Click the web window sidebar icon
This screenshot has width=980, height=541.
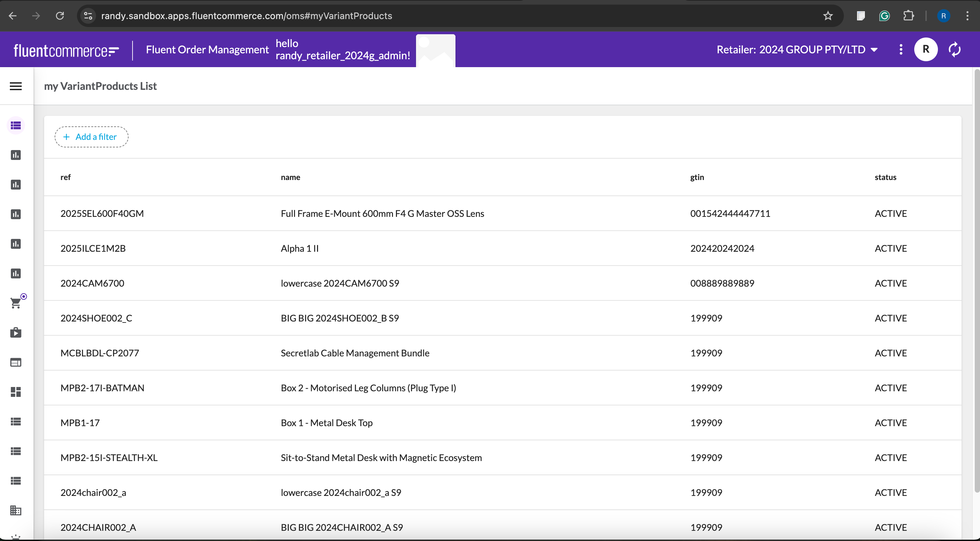15,362
